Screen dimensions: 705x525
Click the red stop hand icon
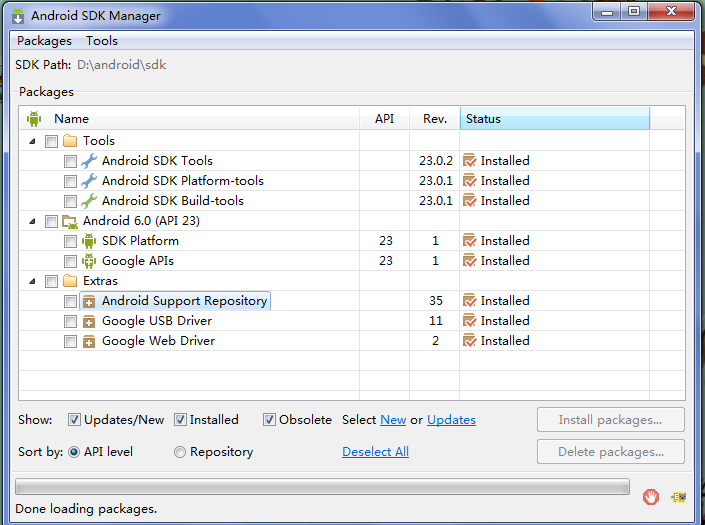[651, 497]
